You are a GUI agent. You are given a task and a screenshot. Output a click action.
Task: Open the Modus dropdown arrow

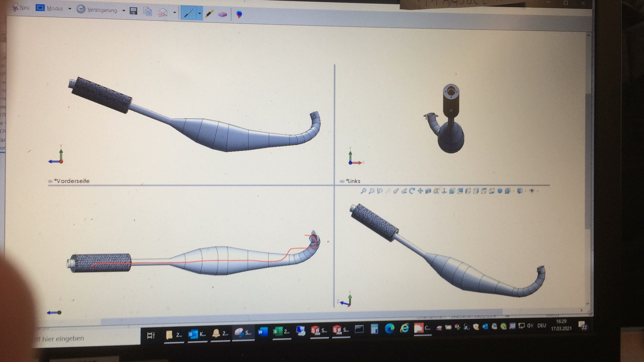point(70,9)
